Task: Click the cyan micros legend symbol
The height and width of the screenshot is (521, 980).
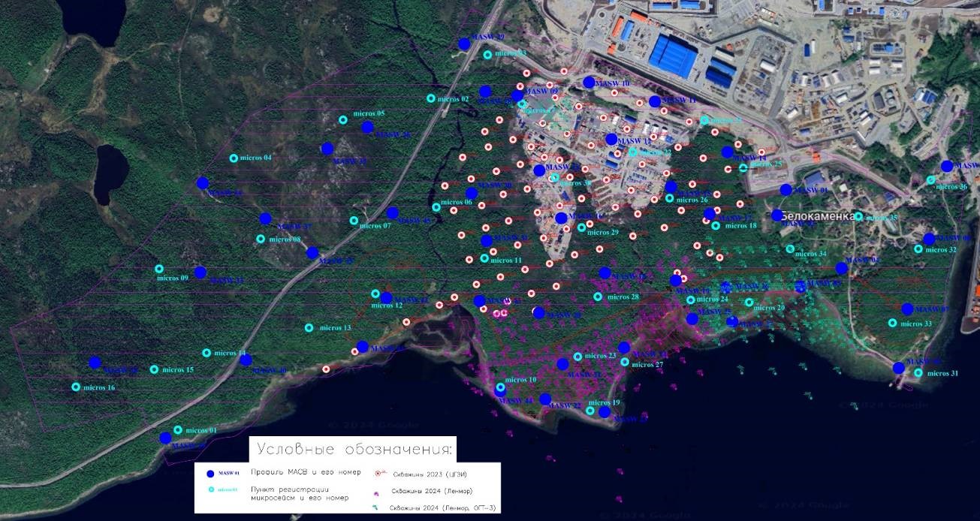Action: point(211,490)
